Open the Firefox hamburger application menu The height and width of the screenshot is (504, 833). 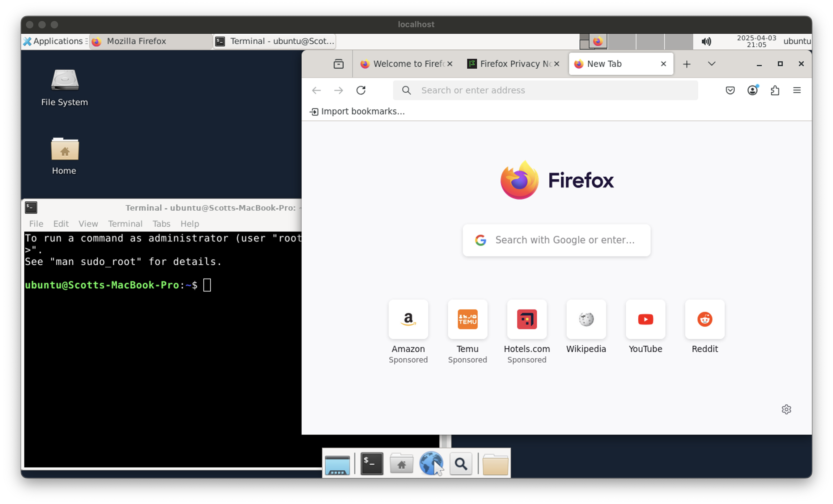(x=797, y=90)
